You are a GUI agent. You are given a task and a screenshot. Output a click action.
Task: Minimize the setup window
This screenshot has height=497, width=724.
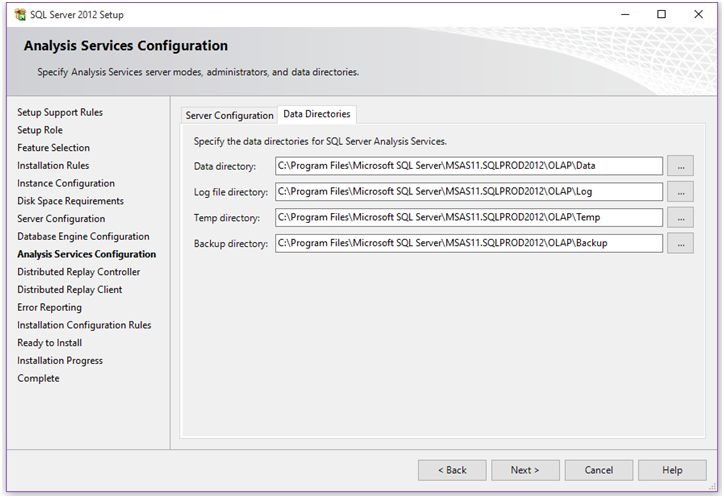(x=625, y=14)
